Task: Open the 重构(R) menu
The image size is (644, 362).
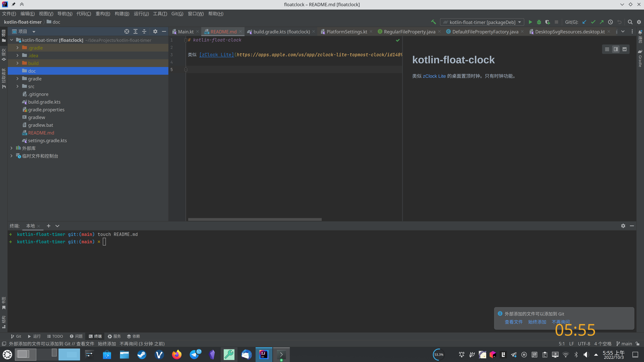Action: 103,14
